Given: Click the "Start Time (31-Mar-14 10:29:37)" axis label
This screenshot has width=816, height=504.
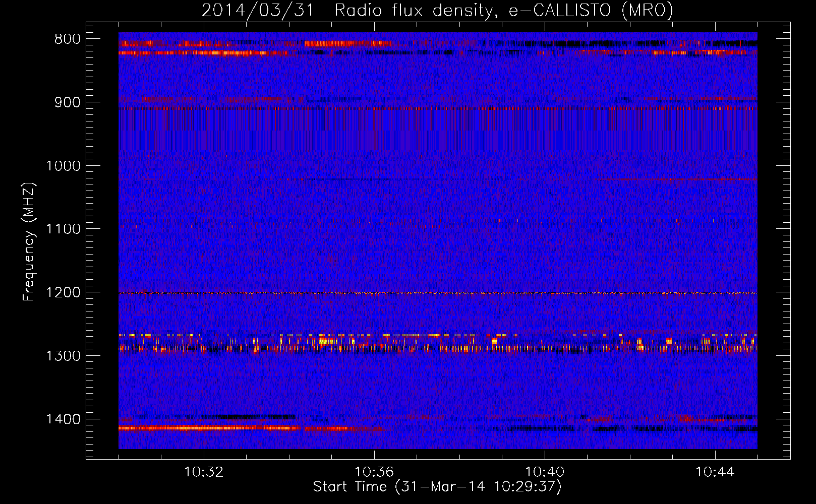Looking at the screenshot, I should coord(437,487).
